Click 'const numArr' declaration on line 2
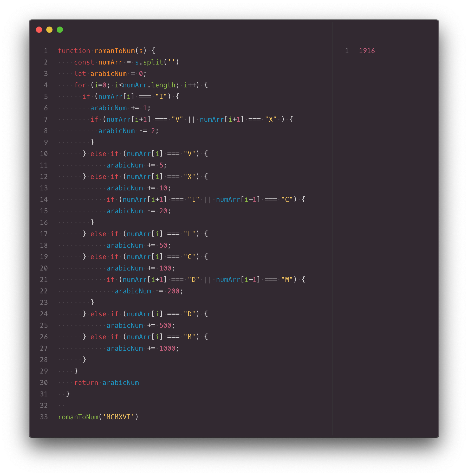 click(x=98, y=62)
